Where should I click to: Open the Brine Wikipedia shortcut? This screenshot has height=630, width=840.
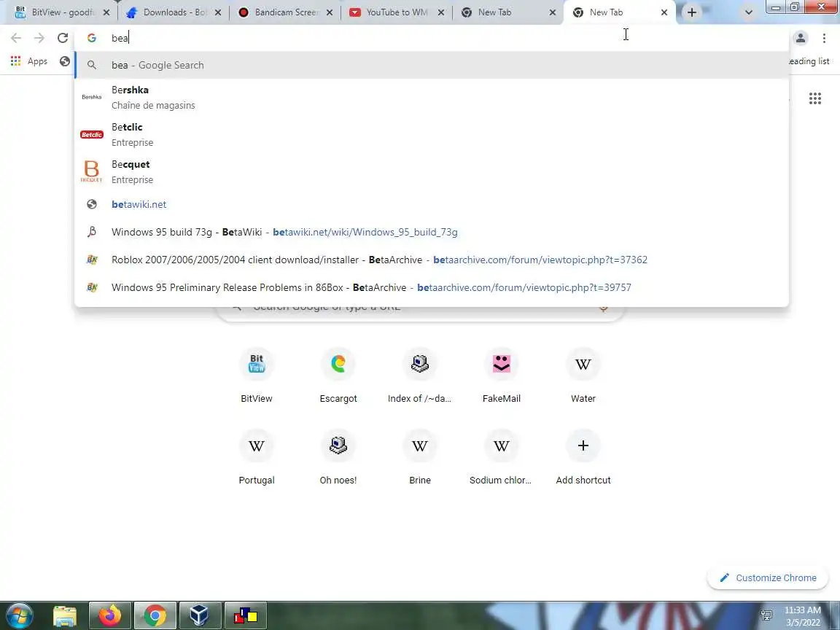coord(419,457)
